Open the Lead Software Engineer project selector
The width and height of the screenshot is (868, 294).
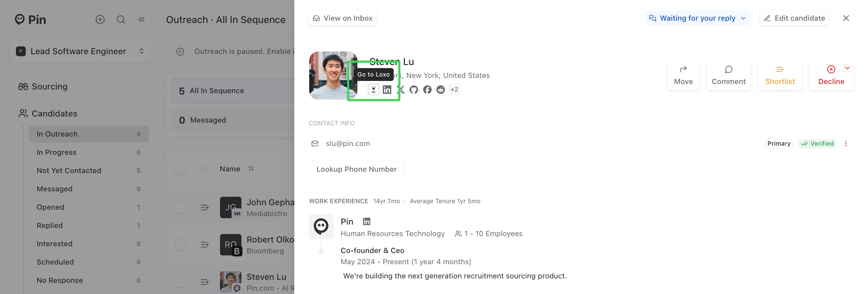tap(81, 51)
